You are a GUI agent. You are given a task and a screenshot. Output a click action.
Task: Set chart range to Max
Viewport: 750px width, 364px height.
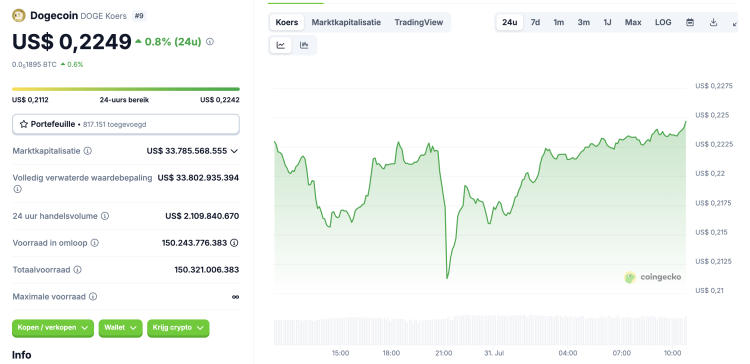pyautogui.click(x=633, y=22)
